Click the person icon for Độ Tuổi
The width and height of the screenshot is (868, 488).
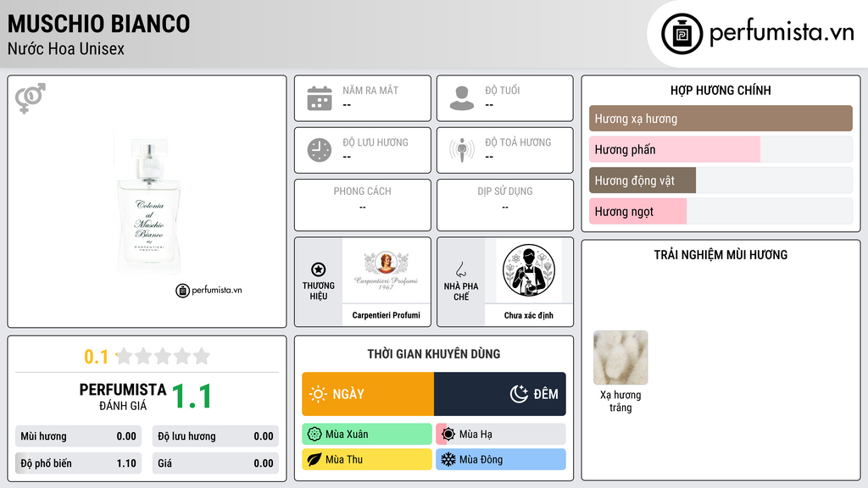click(462, 98)
